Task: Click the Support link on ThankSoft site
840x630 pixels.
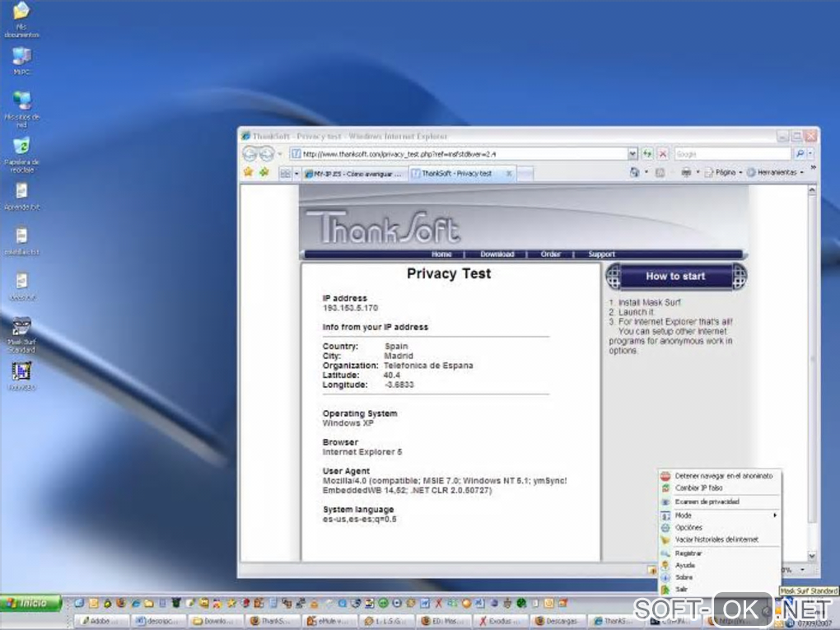Action: (x=602, y=254)
